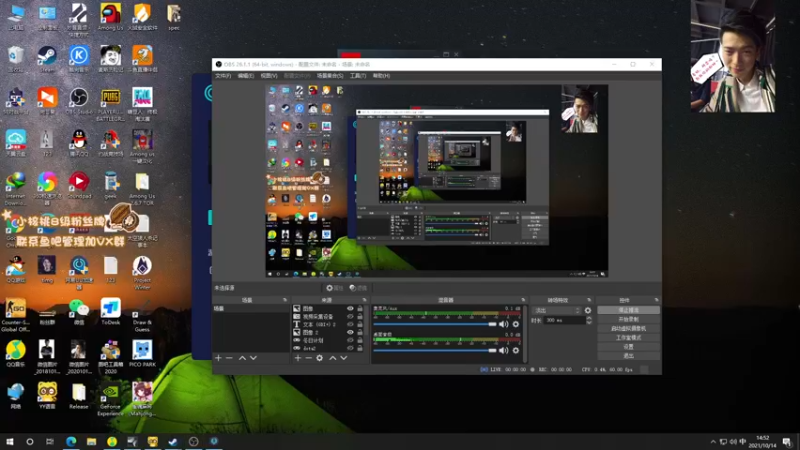Screen dimensions: 800x450
Task: Click the Settings (设置) button in Controls
Action: click(x=628, y=347)
